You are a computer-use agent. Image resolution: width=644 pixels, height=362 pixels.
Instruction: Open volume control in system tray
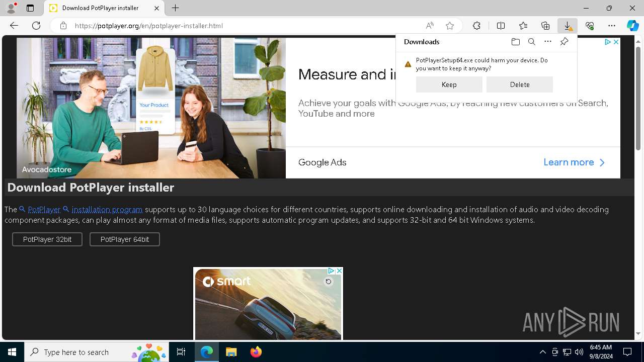point(579,352)
